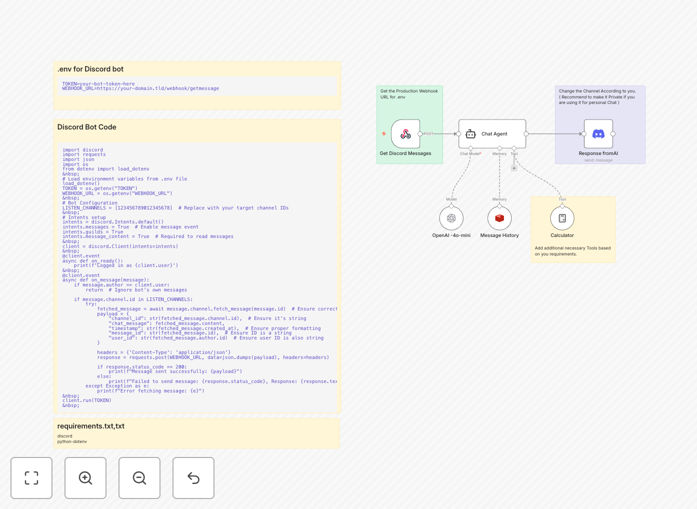Image resolution: width=697 pixels, height=509 pixels.
Task: Click the robot icon in the Chat Agent node
Action: click(x=470, y=134)
